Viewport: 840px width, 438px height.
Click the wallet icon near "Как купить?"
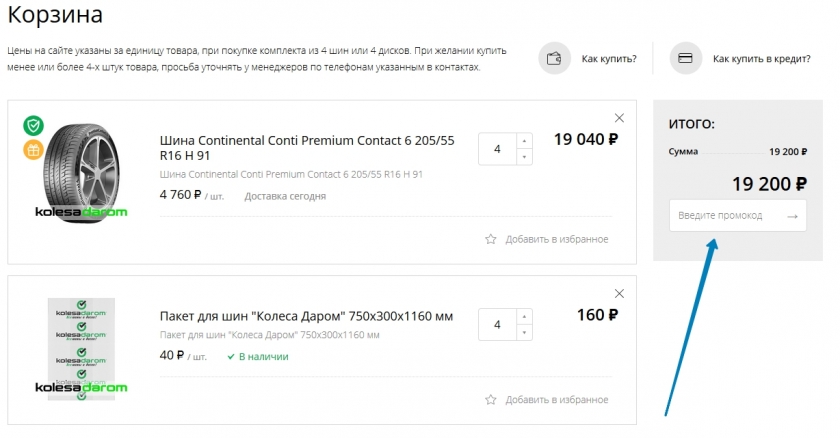point(553,58)
